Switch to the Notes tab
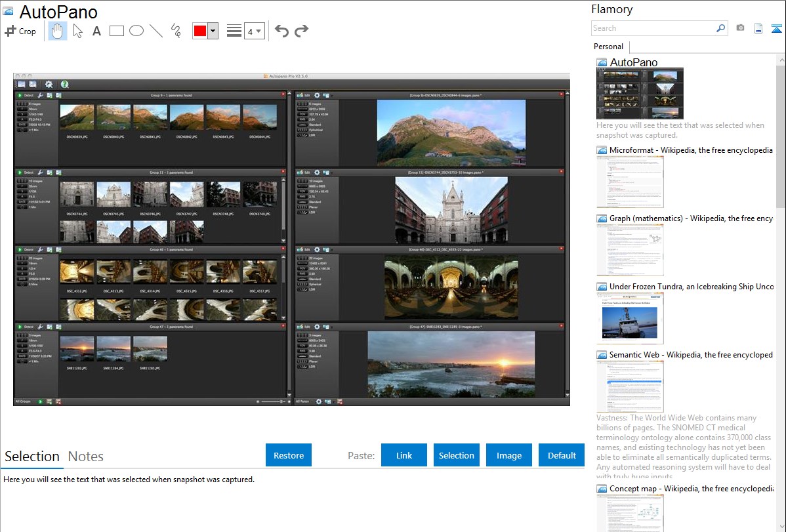The image size is (786, 532). pyautogui.click(x=86, y=457)
